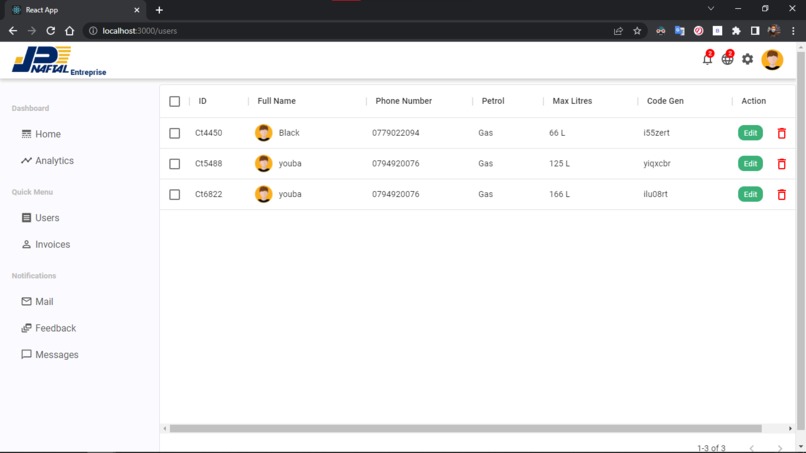The width and height of the screenshot is (806, 453).
Task: Open the user profile avatar in the header
Action: coord(772,60)
